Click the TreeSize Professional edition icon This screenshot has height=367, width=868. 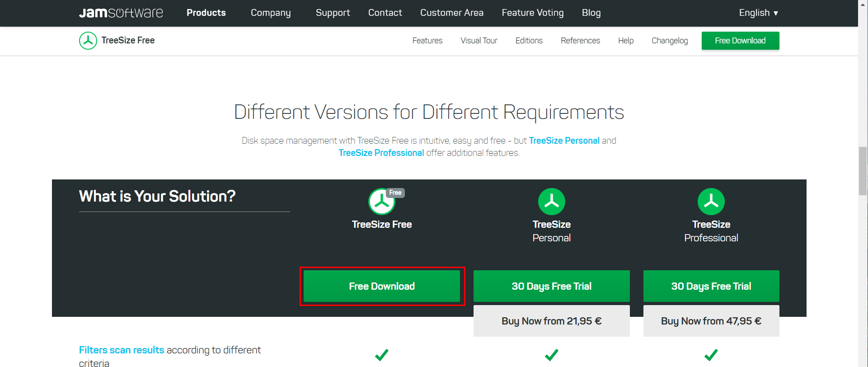(x=711, y=202)
